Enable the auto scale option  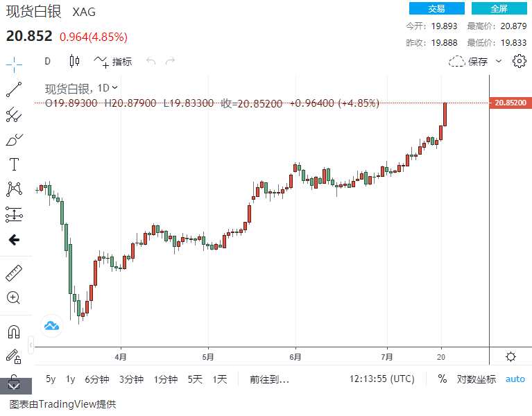coord(515,379)
